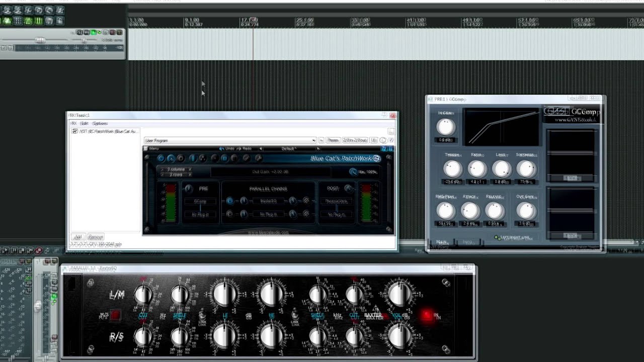The height and width of the screenshot is (362, 644).
Task: Click the 17.1.00 marker on the timeline ruler
Action: pos(249,20)
